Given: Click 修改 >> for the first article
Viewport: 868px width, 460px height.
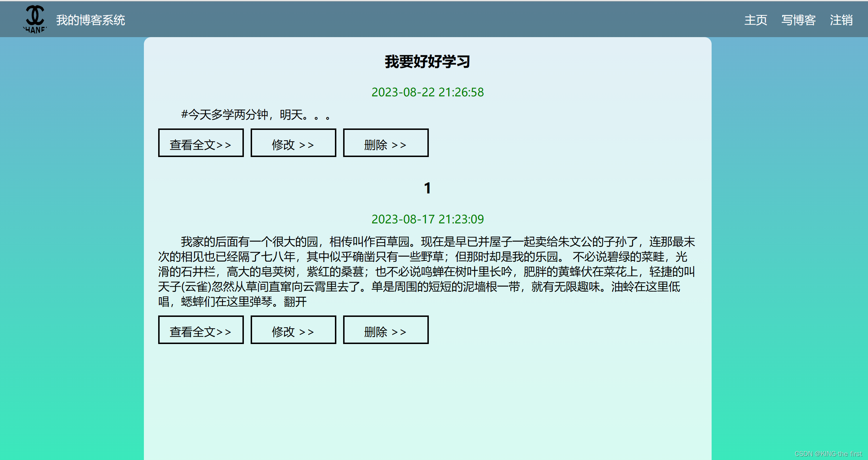Looking at the screenshot, I should [x=293, y=143].
